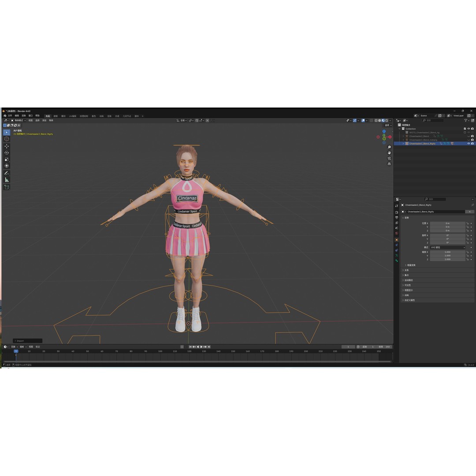Select the Transform tool
Screen dimensions: 476x476
point(7,166)
